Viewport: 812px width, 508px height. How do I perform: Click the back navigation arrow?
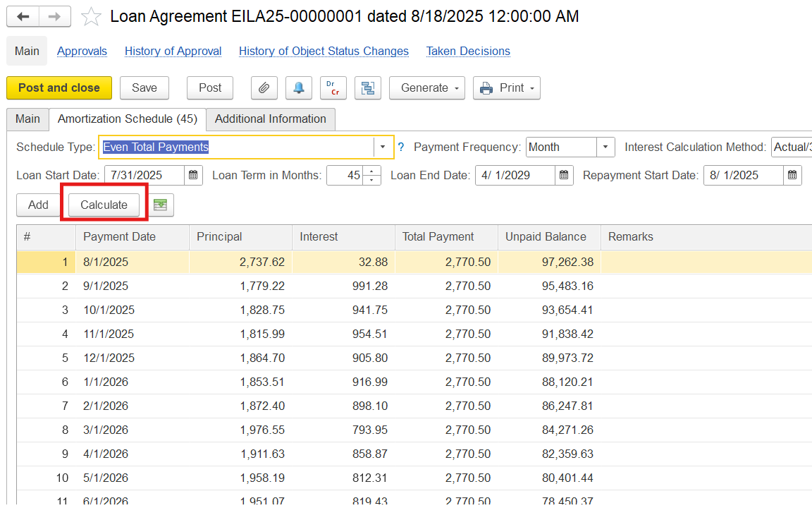(23, 17)
